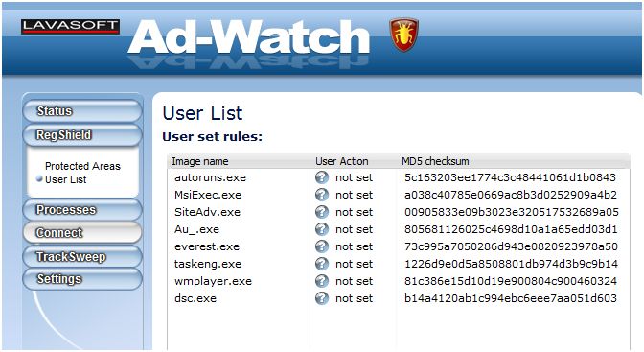Click the Ad-Watch shield bug logo icon
The height and width of the screenshot is (352, 644).
pos(403,35)
